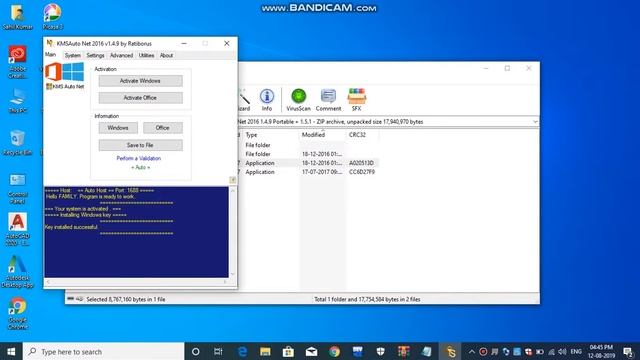
Task: Select the Main tab in KMSAuto
Action: (51, 55)
